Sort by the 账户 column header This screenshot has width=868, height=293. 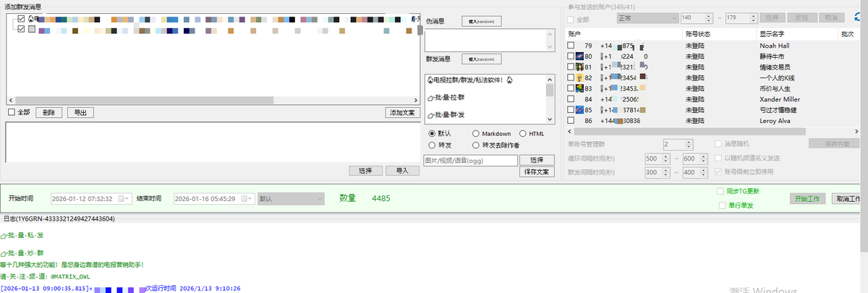[x=624, y=34]
